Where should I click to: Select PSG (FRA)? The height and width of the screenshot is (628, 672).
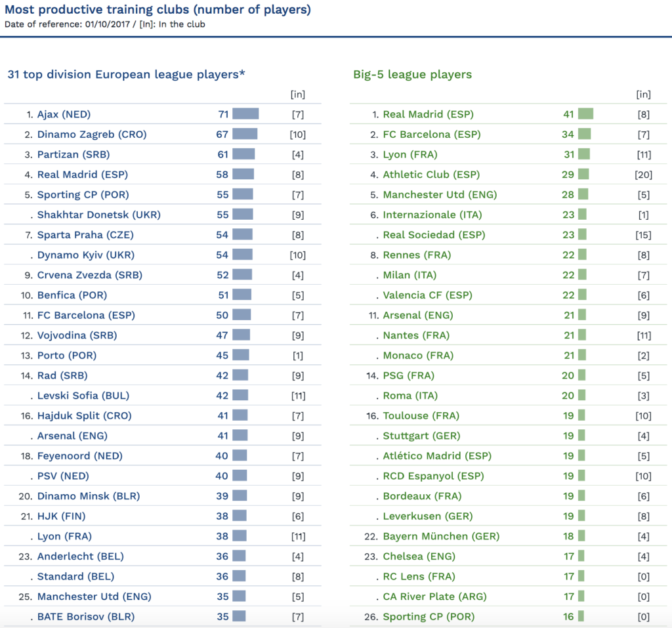(408, 376)
